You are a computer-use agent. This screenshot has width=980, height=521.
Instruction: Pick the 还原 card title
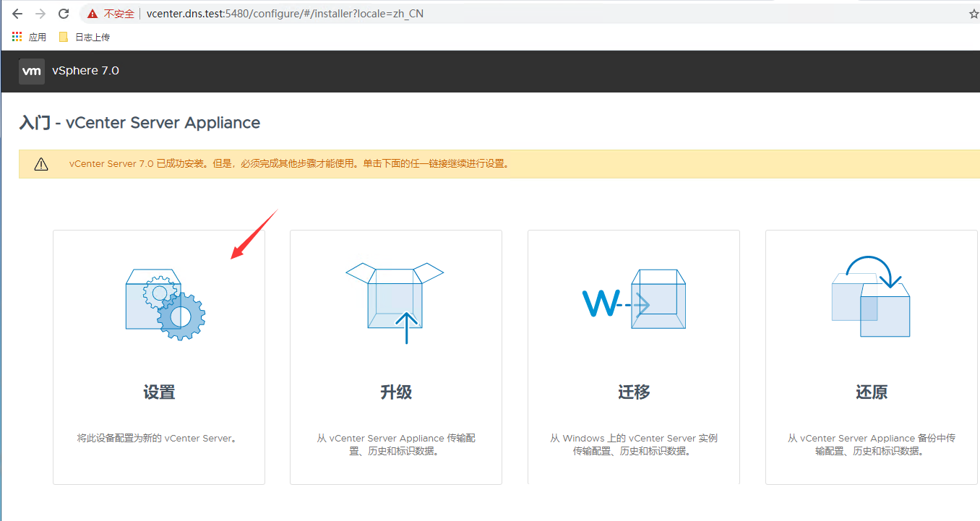(871, 392)
